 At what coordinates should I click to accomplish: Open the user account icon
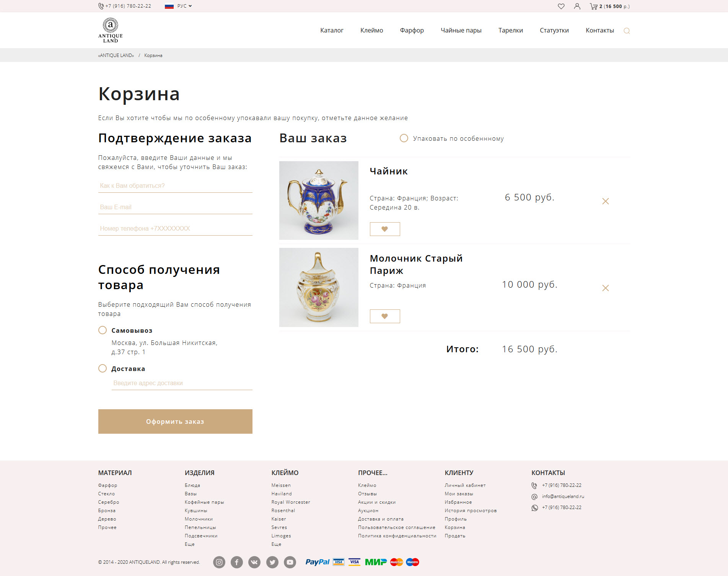click(577, 6)
